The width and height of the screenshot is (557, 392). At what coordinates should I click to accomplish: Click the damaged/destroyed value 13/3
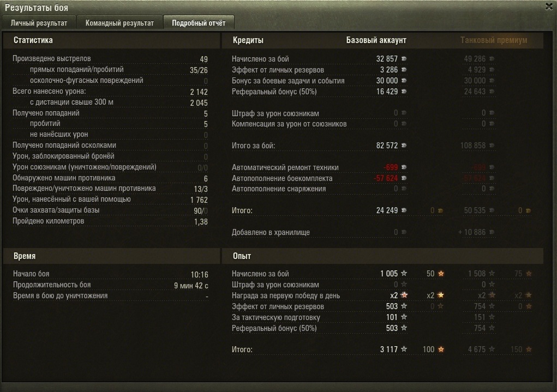click(x=201, y=189)
